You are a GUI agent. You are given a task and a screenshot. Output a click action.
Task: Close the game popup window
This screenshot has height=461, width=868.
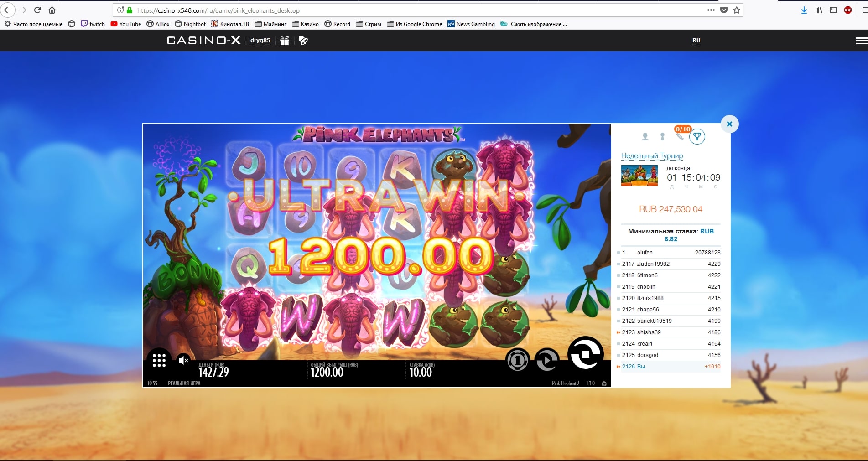pyautogui.click(x=729, y=124)
